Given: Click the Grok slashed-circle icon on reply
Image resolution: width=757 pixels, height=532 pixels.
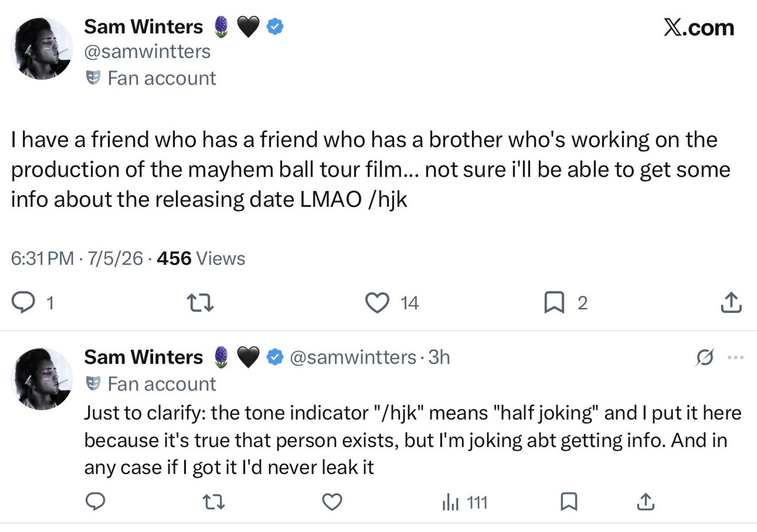Looking at the screenshot, I should pyautogui.click(x=706, y=358).
